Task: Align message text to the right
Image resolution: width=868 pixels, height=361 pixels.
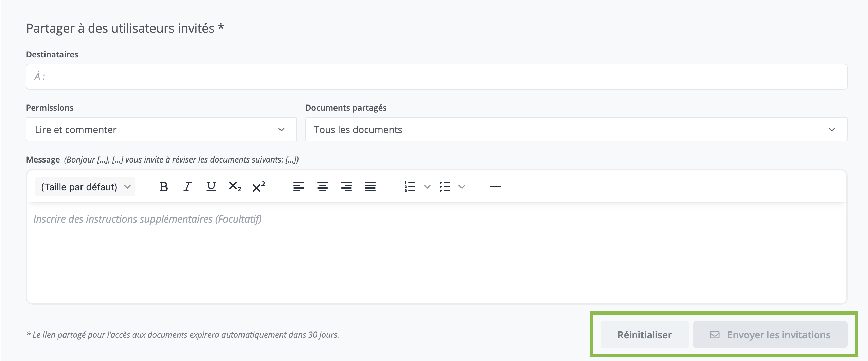Action: coord(346,187)
